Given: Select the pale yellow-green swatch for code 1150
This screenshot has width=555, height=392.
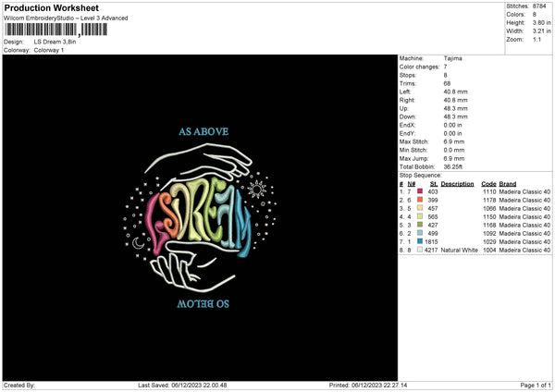Looking at the screenshot, I should coord(420,216).
